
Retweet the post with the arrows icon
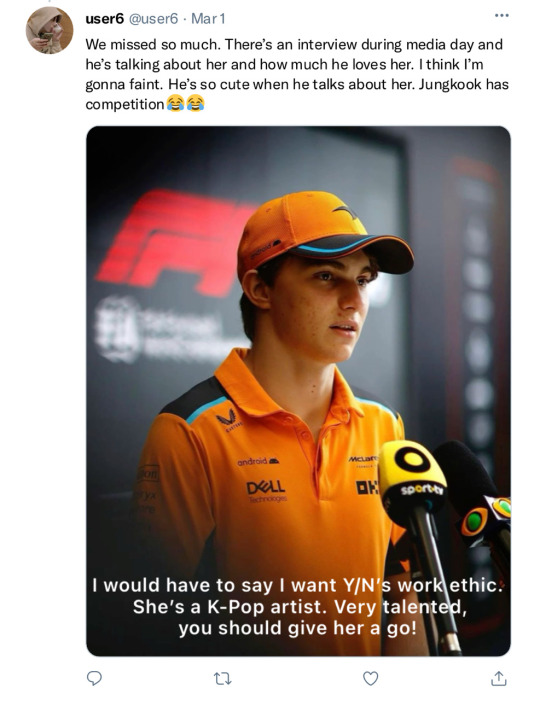point(223,679)
